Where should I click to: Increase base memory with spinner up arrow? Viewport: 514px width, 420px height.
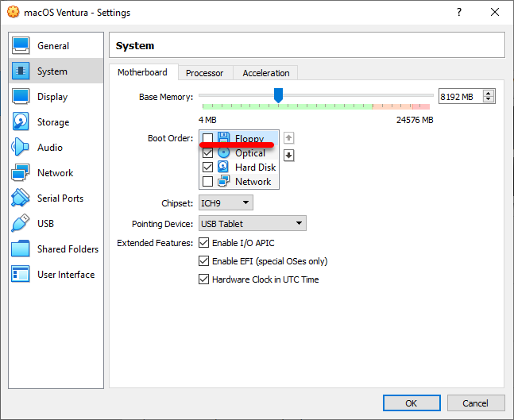(x=489, y=94)
